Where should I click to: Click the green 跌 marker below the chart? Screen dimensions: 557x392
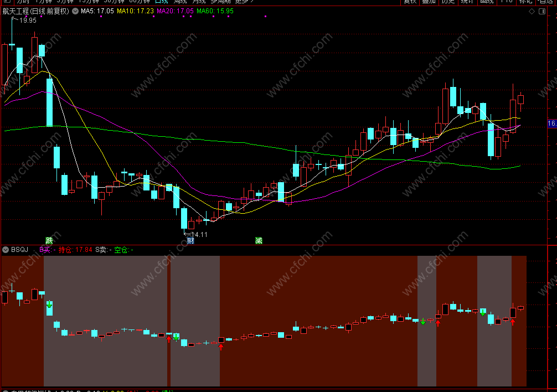49,241
